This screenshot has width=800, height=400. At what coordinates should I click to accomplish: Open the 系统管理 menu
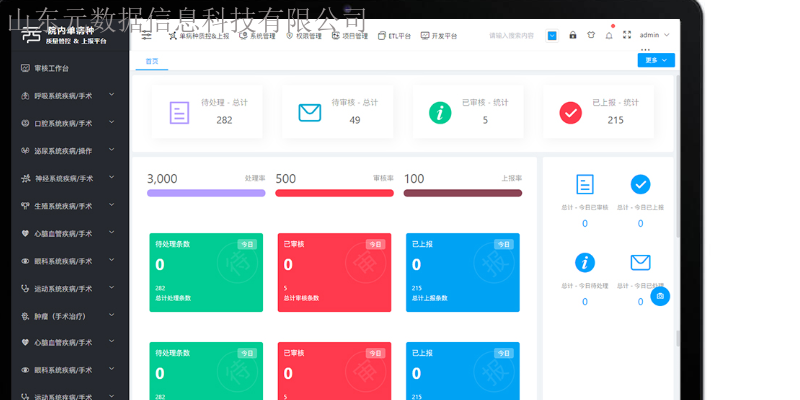(258, 36)
